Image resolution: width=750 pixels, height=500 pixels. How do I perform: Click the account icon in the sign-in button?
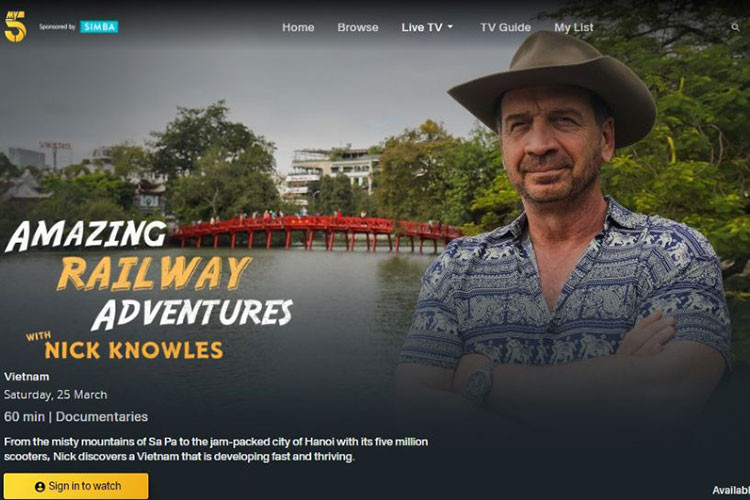(x=40, y=487)
